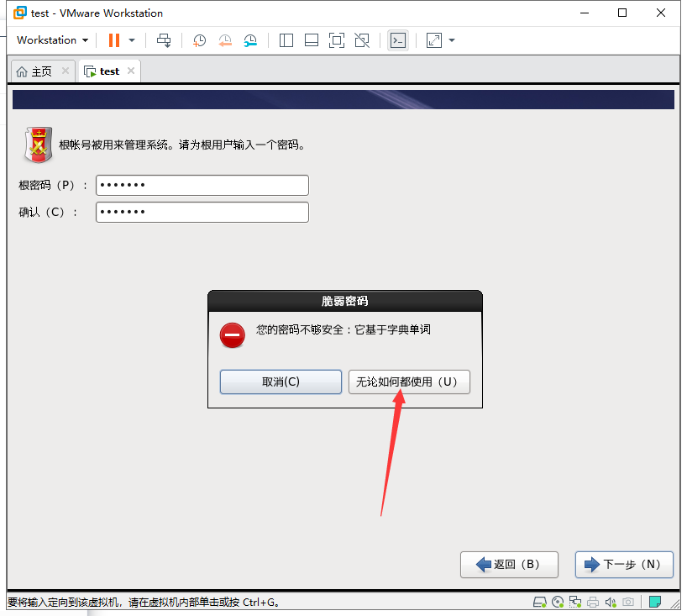Send Ctrl+Alt+Del to the virtual machine
687x616 pixels.
tap(164, 39)
